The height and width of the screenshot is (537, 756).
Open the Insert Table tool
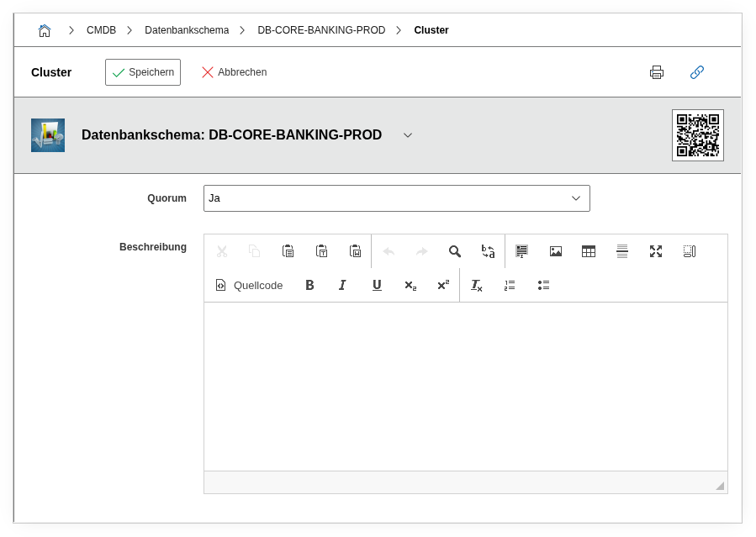pyautogui.click(x=588, y=250)
